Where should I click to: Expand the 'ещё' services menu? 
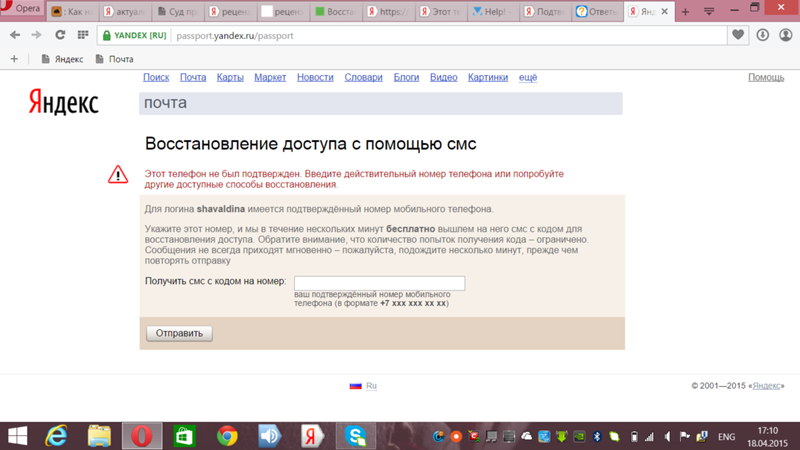point(528,77)
